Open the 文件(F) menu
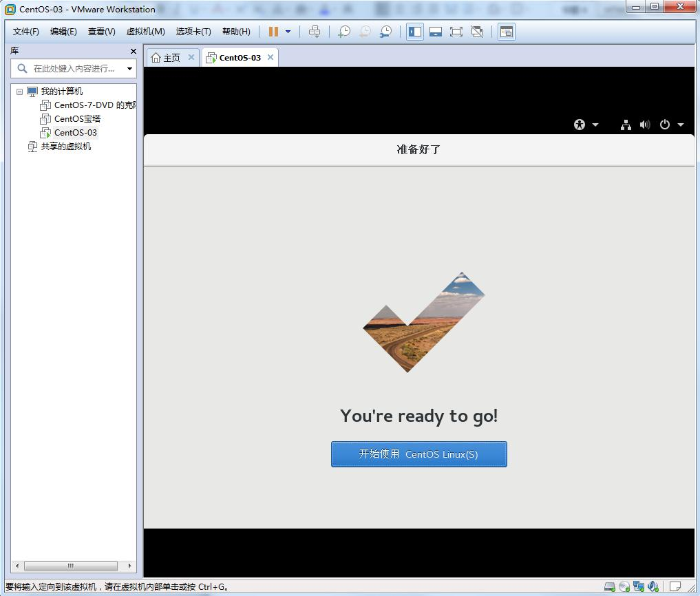The height and width of the screenshot is (596, 700). [26, 32]
